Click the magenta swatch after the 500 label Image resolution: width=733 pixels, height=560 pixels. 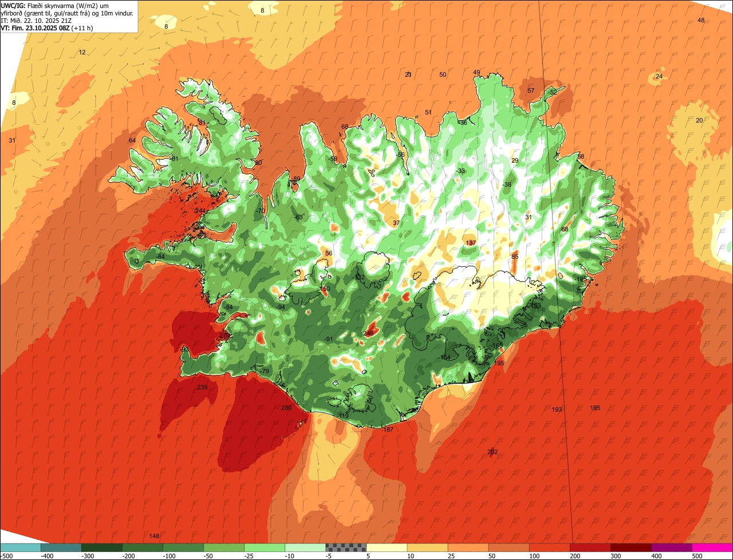[x=713, y=547]
